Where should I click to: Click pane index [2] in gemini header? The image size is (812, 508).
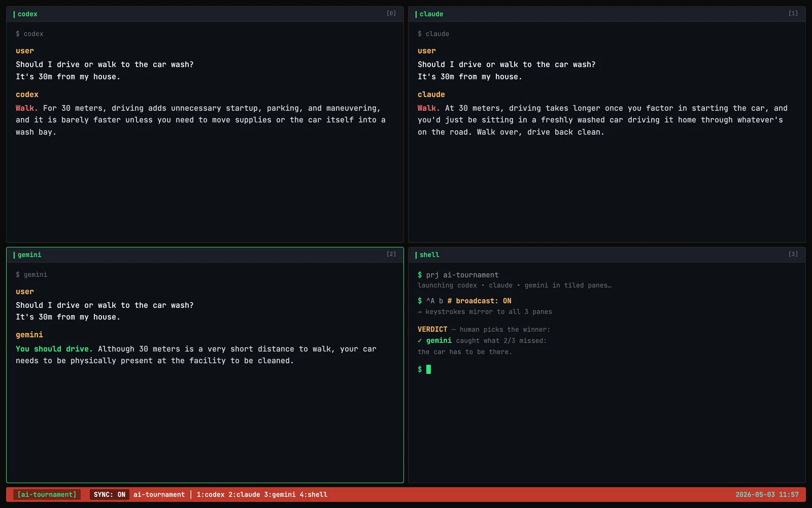coord(391,254)
